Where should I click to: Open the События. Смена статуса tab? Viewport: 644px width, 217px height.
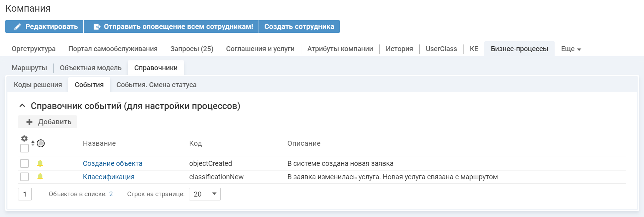coord(156,85)
